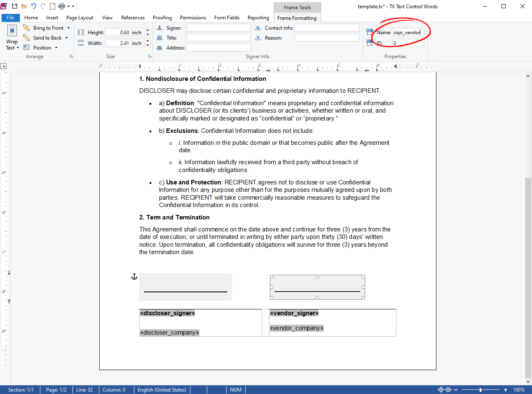The width and height of the screenshot is (532, 394).
Task: Open Size group dialog launcher
Action: click(150, 57)
